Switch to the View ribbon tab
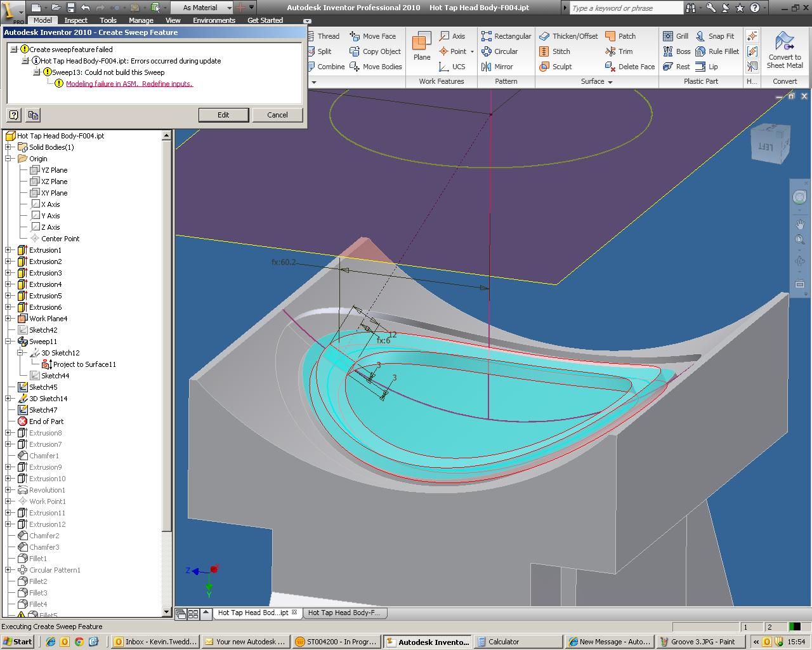 [173, 20]
